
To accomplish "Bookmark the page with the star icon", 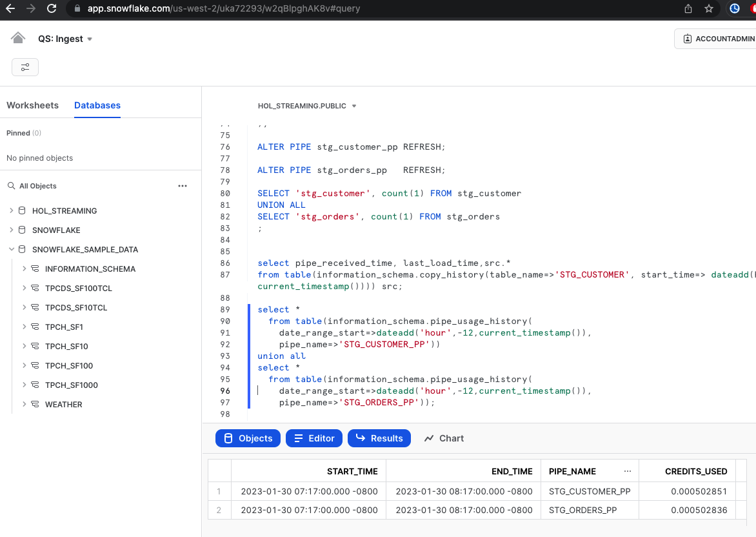I will point(708,9).
